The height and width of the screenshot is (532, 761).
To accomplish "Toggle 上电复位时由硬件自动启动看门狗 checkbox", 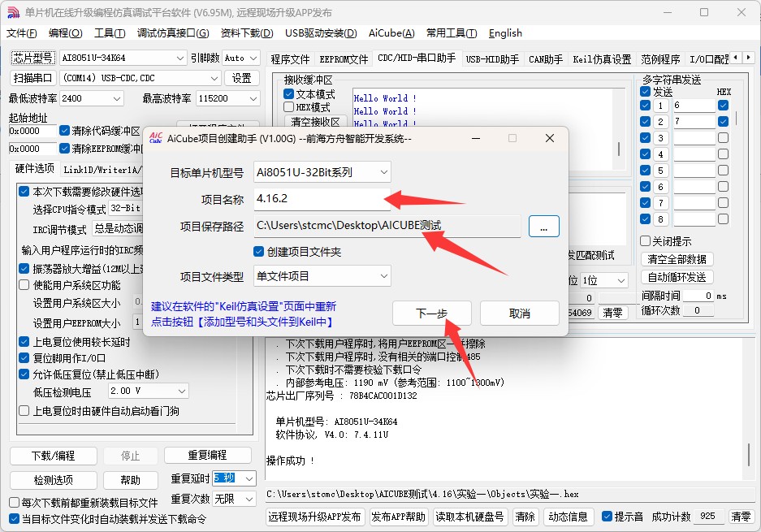I will (x=24, y=411).
